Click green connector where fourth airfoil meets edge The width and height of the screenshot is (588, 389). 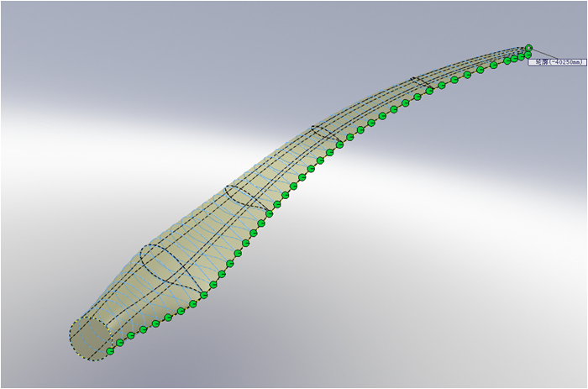[434, 88]
